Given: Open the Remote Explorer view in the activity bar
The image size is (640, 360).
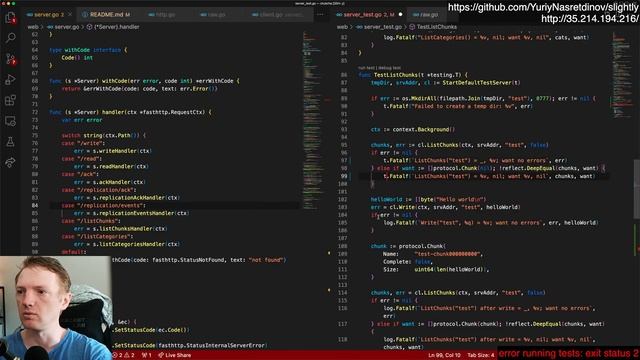Looking at the screenshot, I should pos(10,121).
